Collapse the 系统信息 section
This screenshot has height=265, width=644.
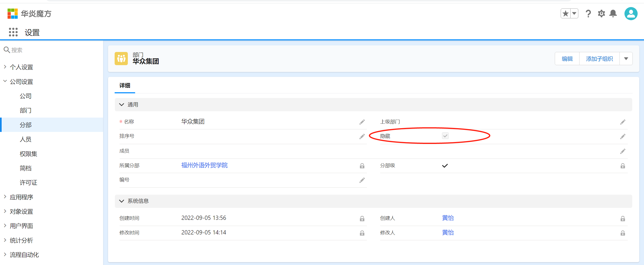pyautogui.click(x=122, y=201)
